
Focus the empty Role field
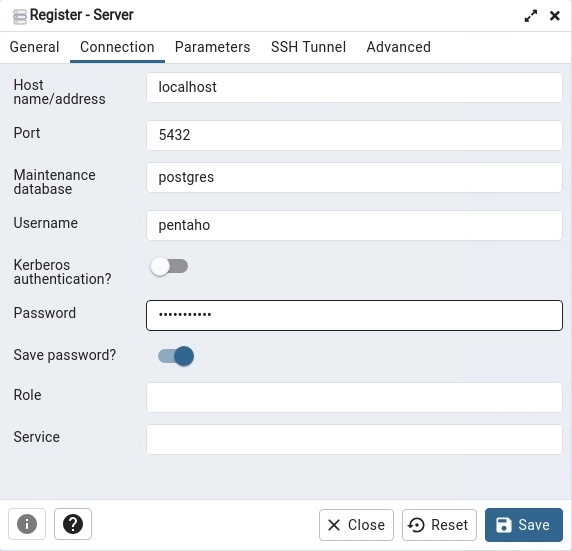(354, 397)
